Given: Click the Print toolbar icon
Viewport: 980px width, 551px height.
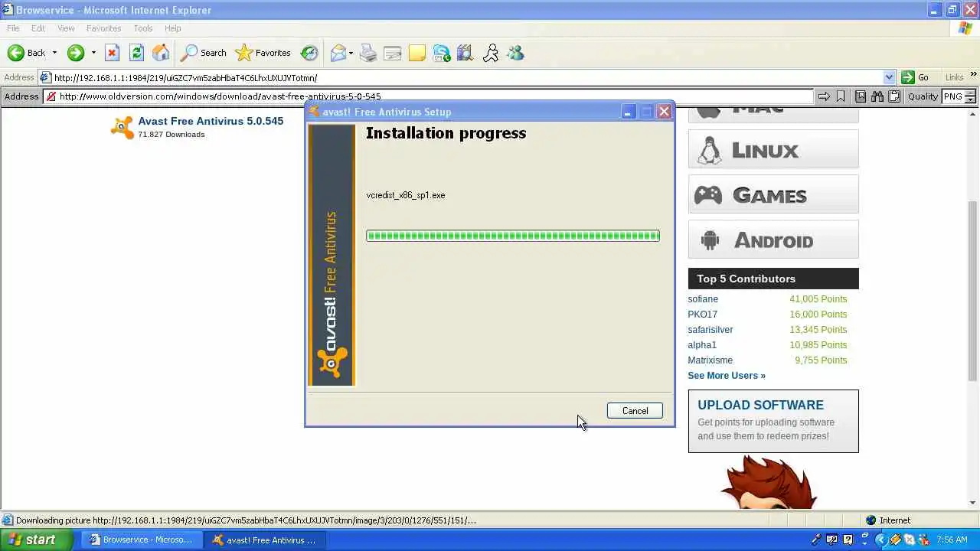Looking at the screenshot, I should (x=368, y=53).
